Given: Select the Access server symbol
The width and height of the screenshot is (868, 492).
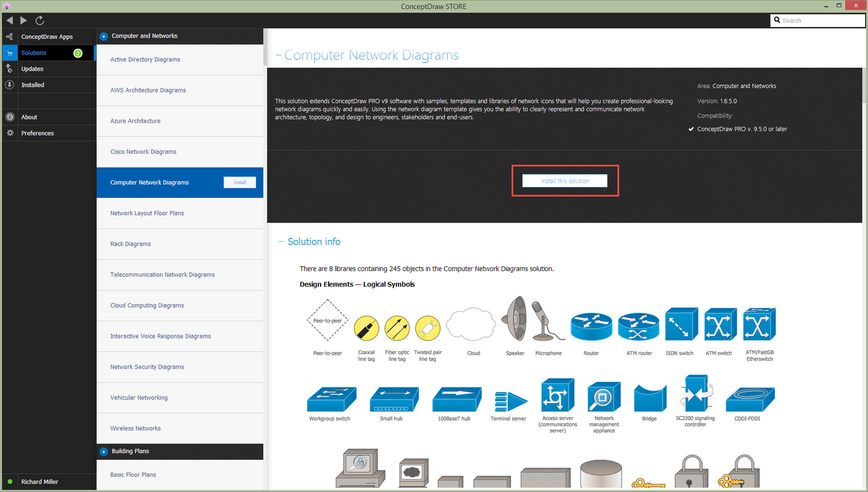Looking at the screenshot, I should click(x=558, y=395).
